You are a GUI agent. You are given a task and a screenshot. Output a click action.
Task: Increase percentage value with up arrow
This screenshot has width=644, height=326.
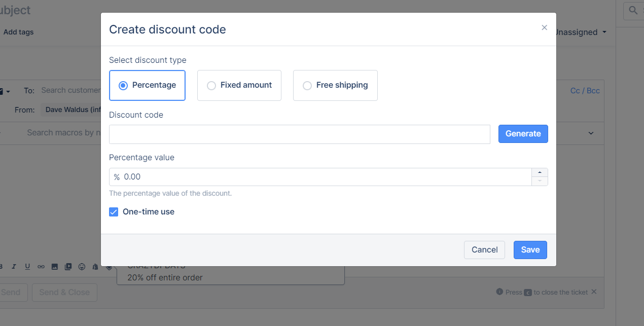[x=540, y=172]
